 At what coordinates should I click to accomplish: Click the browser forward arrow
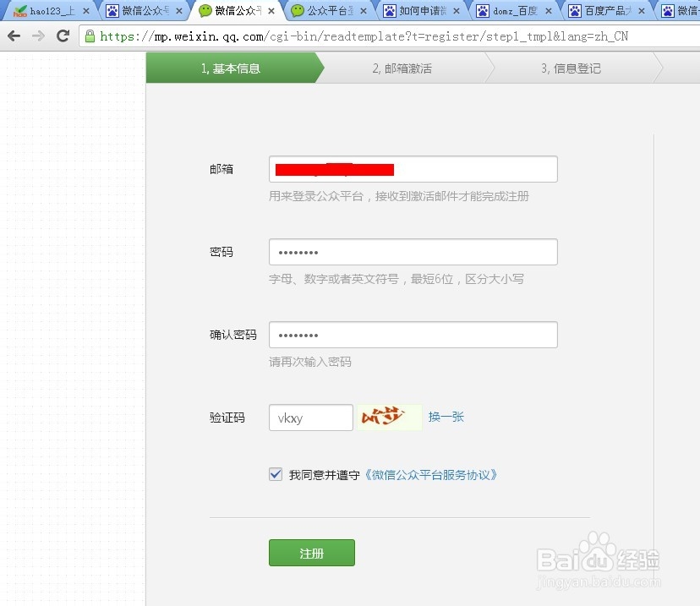coord(38,35)
